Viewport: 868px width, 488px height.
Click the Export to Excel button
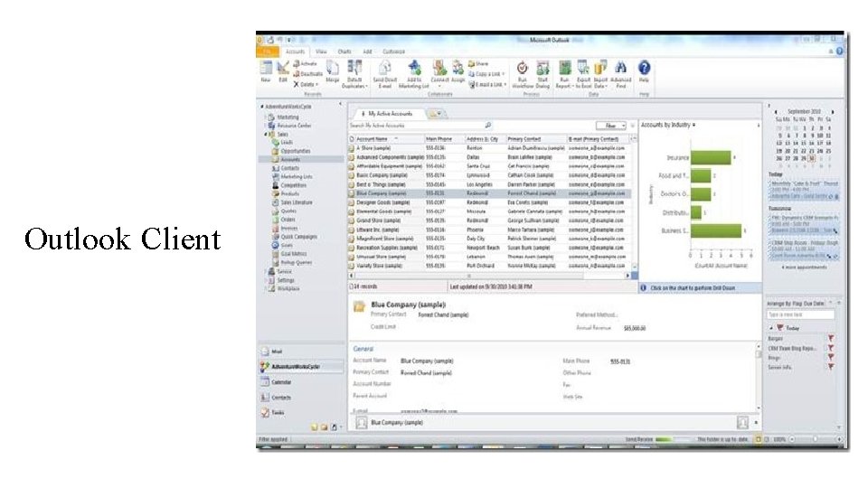pyautogui.click(x=583, y=75)
